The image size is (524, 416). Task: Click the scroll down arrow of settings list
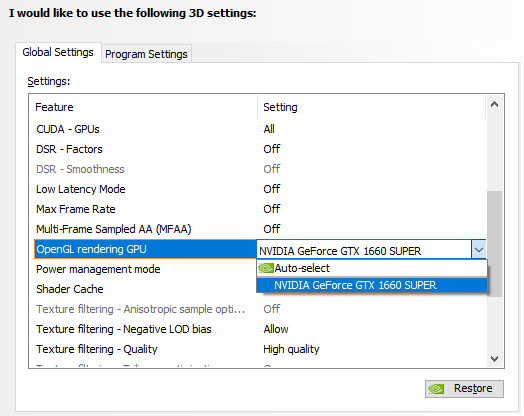[495, 359]
